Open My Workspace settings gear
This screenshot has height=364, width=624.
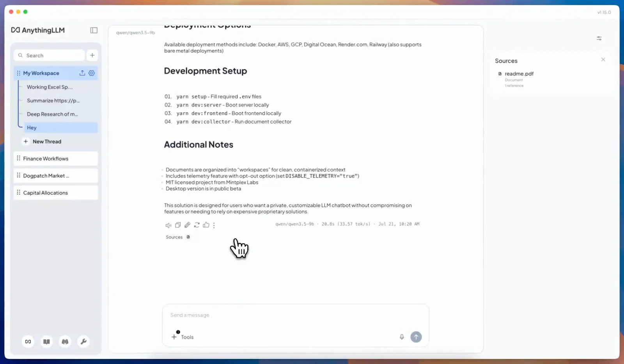click(x=92, y=73)
